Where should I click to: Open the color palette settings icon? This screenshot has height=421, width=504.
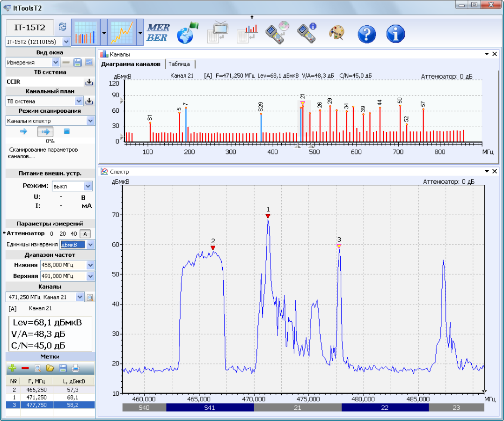(x=336, y=33)
